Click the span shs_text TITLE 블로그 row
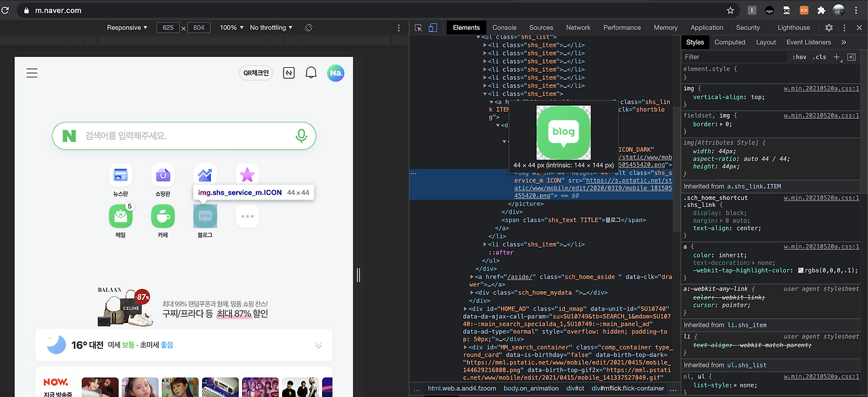Image resolution: width=868 pixels, height=397 pixels. point(573,220)
